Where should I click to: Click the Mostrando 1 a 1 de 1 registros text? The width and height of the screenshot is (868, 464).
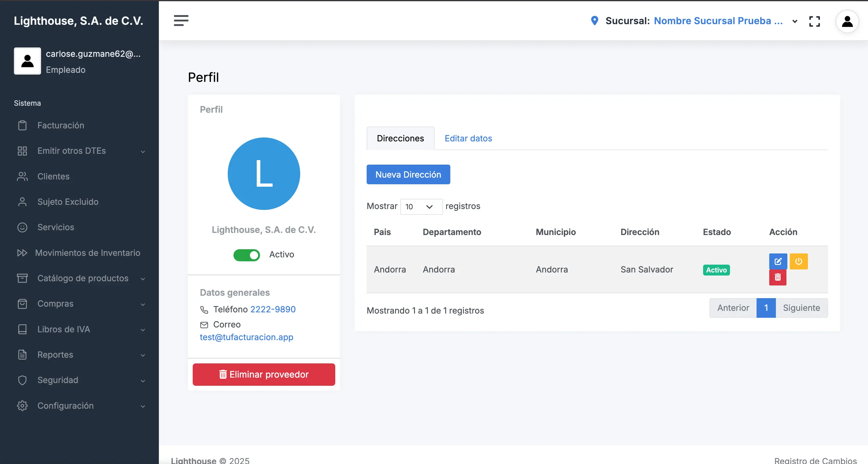pos(425,311)
